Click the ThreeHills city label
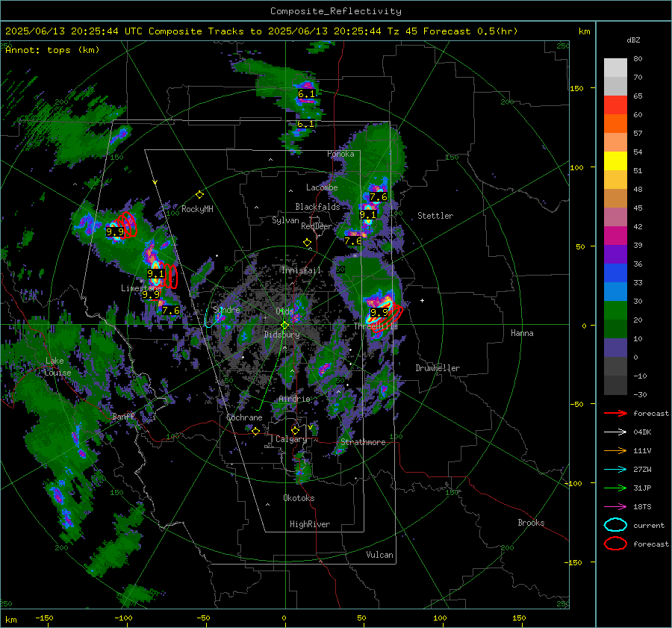Screen dimensions: 672x628 (376, 326)
